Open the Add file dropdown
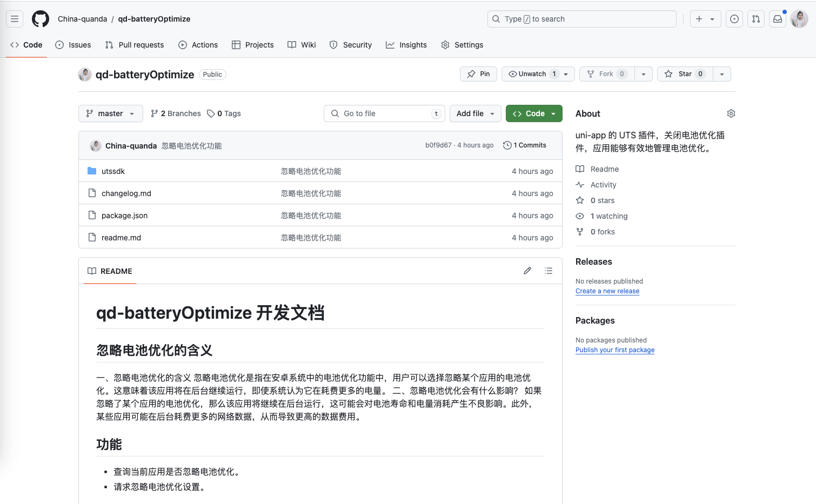Screen dimensions: 816x504 (476, 113)
